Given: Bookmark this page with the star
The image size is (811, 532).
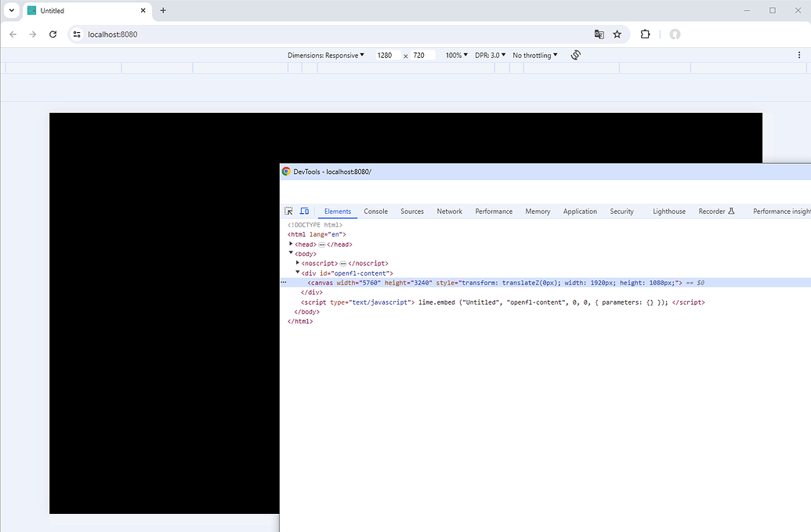Looking at the screenshot, I should pyautogui.click(x=617, y=34).
